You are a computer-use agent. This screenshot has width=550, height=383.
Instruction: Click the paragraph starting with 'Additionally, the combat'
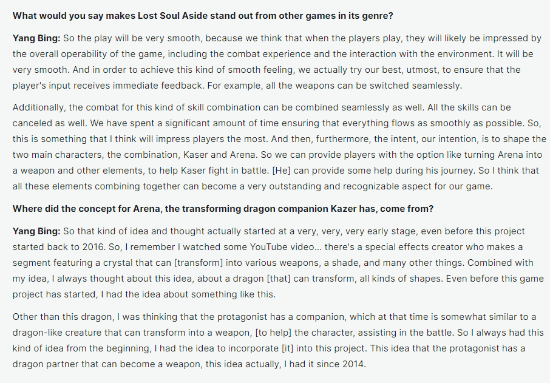tap(279, 147)
